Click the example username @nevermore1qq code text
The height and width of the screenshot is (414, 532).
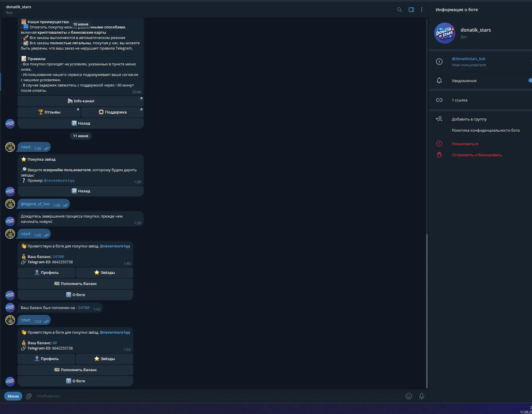[x=59, y=181]
